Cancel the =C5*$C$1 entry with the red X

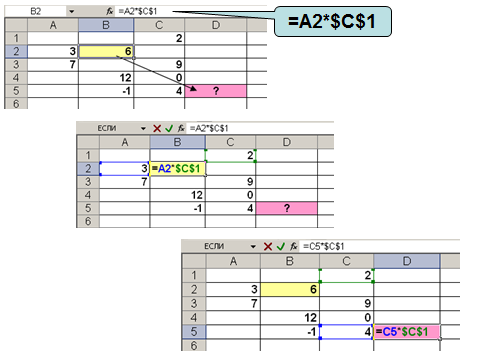click(268, 247)
